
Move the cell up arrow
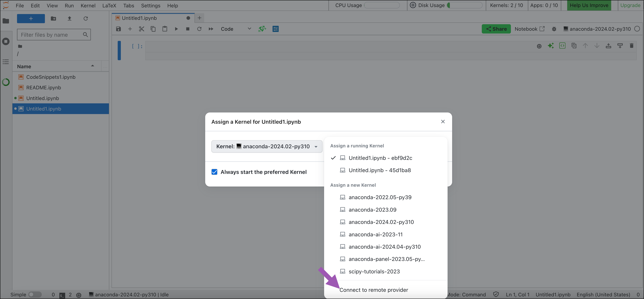[585, 46]
